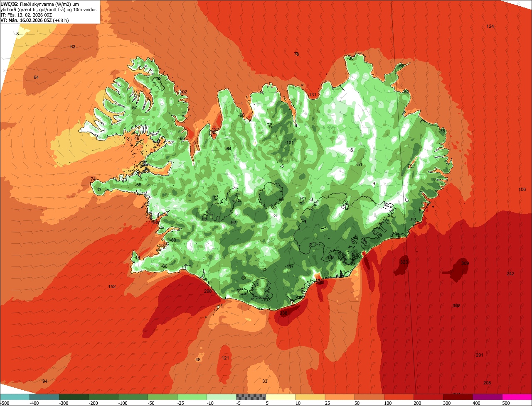Screen dimensions: 532x406
Task: Click the 'VT: Mán. 16.02.2026 05Z (+68 h)' line
Action: point(34,20)
